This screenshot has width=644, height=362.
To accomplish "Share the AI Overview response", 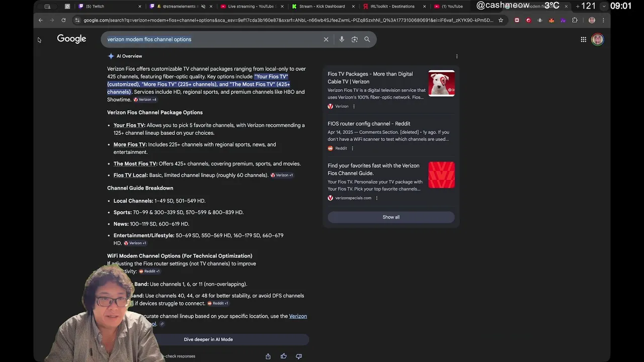I will [x=268, y=356].
